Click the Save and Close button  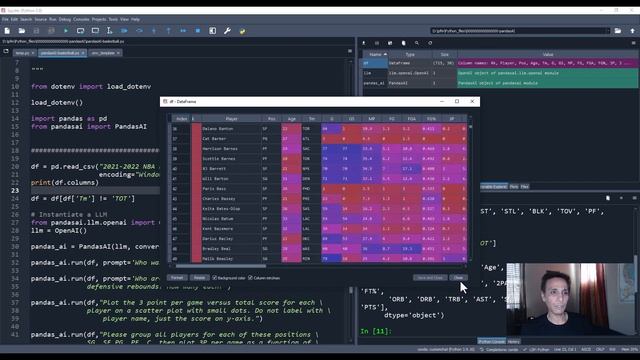[x=430, y=278]
